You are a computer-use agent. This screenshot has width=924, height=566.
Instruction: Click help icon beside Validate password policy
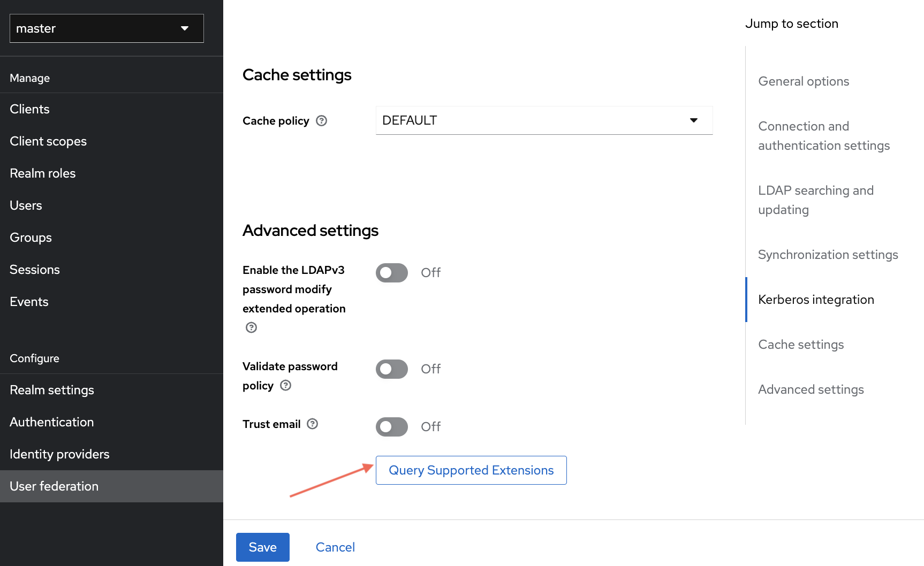(286, 385)
